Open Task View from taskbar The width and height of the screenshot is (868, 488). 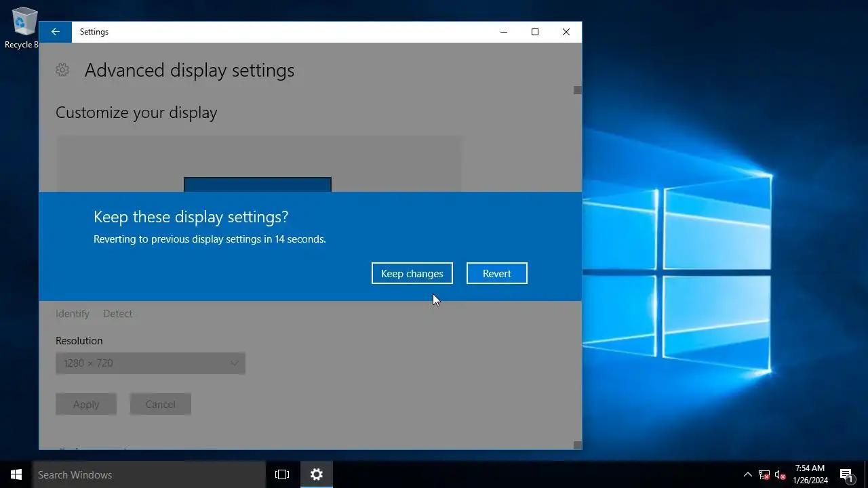(x=282, y=474)
